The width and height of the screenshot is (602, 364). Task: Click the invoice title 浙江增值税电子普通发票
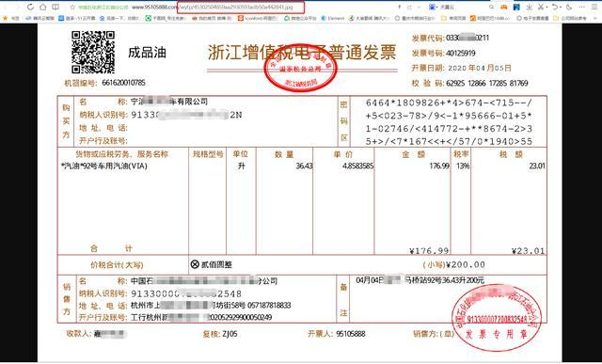(302, 53)
